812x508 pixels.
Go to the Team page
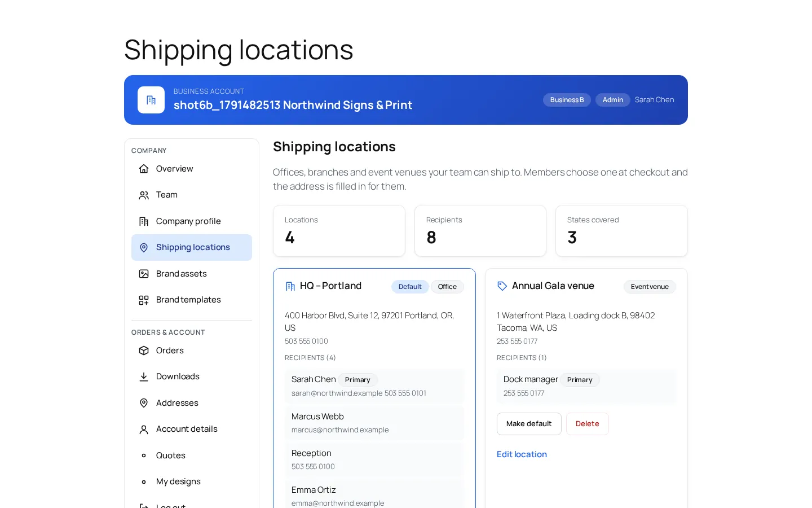tap(192, 195)
